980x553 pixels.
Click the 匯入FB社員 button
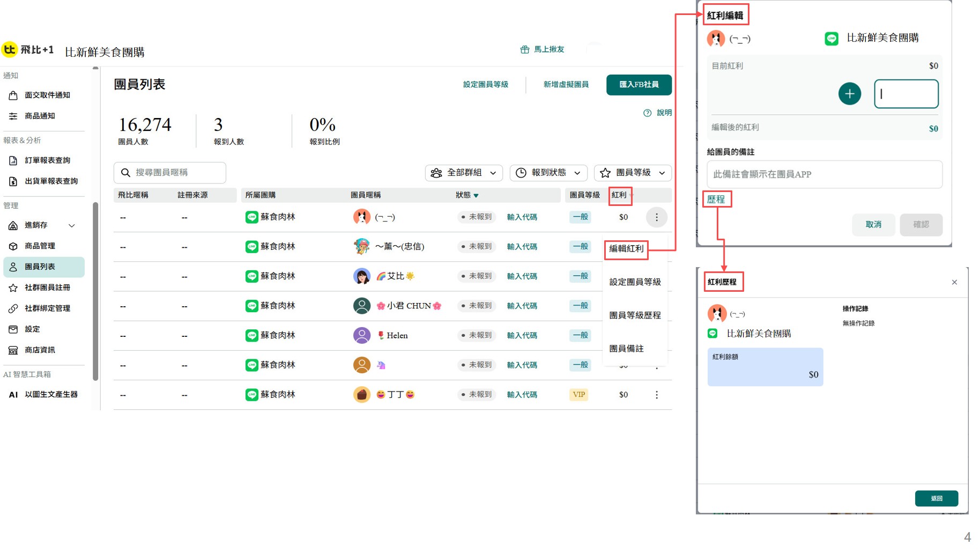coord(639,85)
